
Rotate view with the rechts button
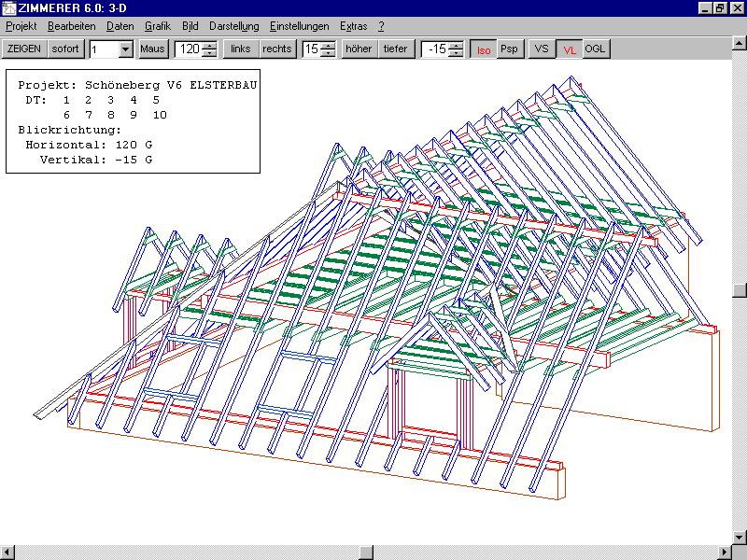click(x=277, y=49)
